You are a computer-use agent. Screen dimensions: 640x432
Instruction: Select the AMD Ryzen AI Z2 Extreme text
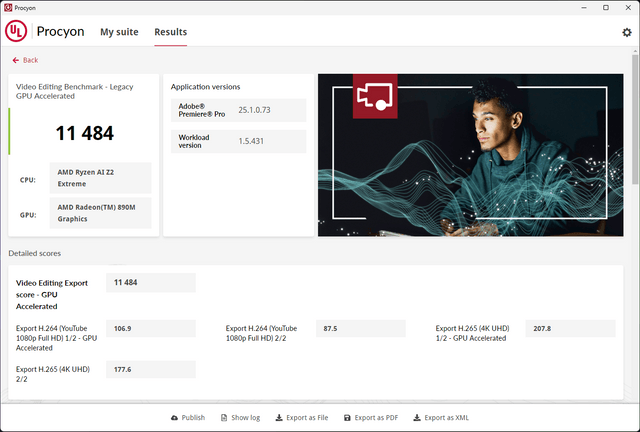pos(86,178)
